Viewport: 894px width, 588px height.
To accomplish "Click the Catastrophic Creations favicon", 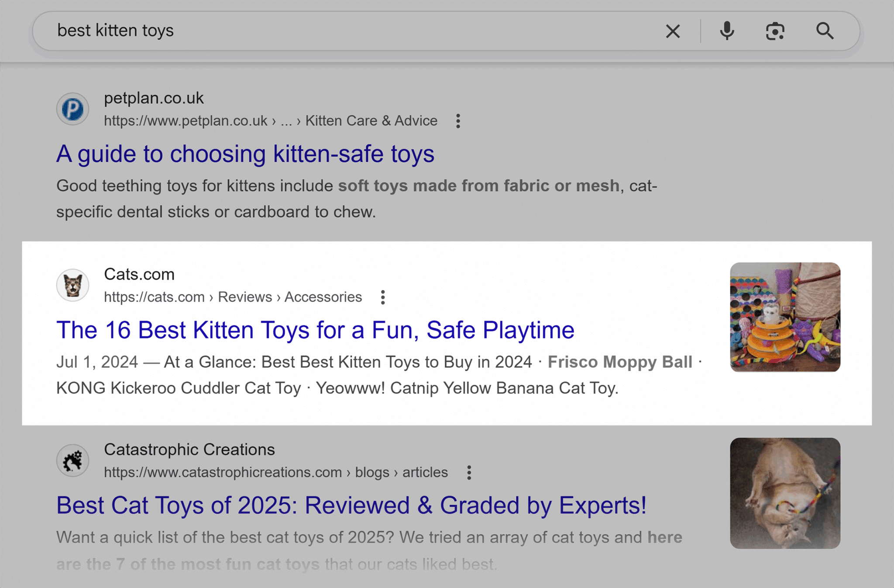I will (x=72, y=460).
